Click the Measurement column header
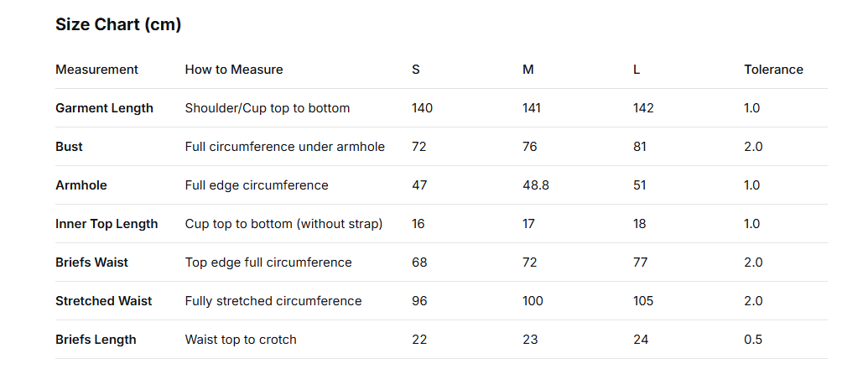868x369 pixels. (x=96, y=70)
